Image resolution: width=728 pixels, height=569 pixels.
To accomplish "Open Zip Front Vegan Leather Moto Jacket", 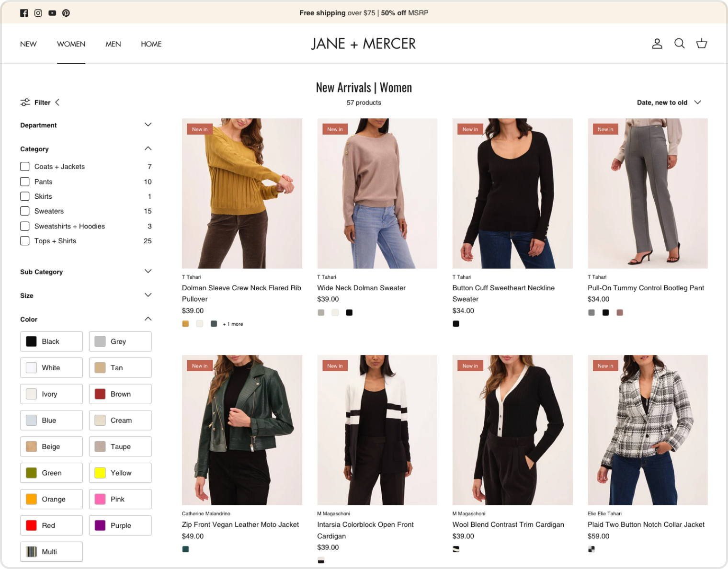I will point(240,524).
